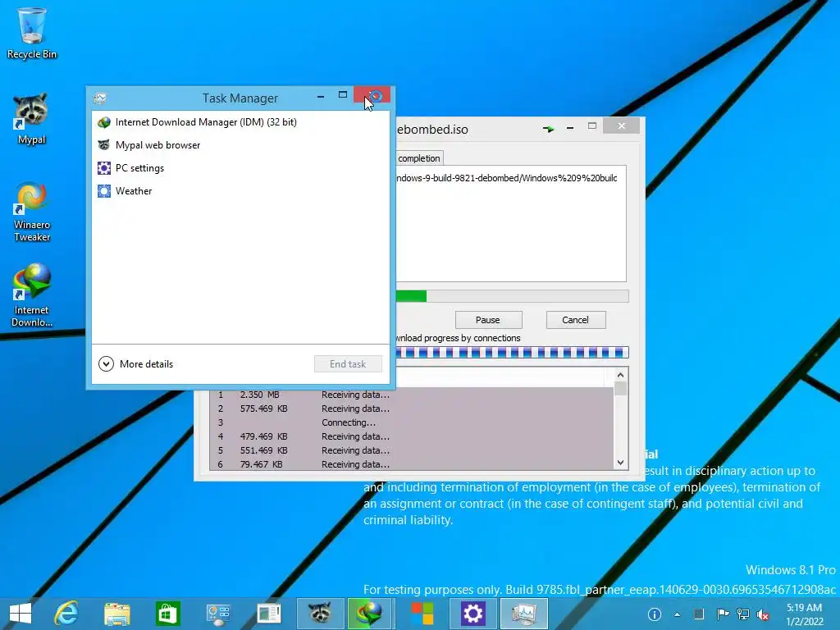Minimize the IDM download dialog
The image size is (840, 630).
tap(570, 128)
